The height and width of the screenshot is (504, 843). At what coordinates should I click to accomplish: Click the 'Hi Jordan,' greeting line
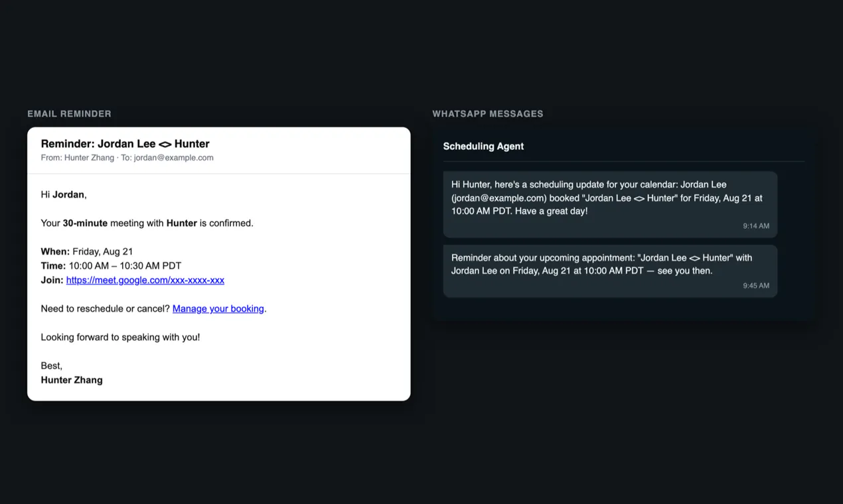tap(64, 194)
